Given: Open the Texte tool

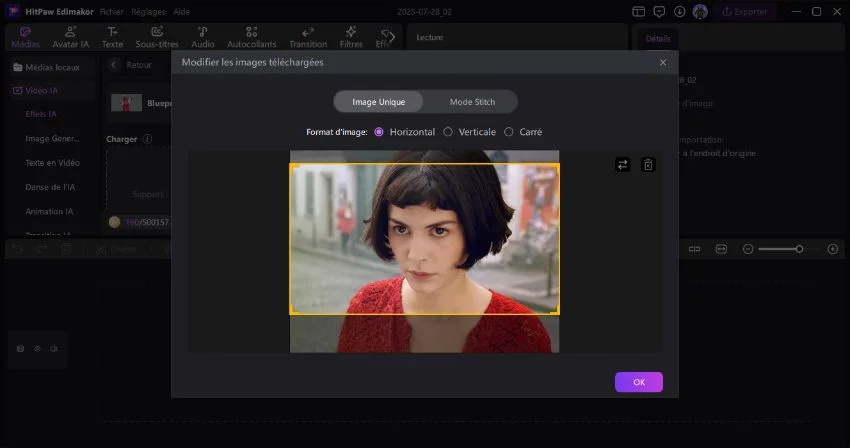Looking at the screenshot, I should click(112, 37).
